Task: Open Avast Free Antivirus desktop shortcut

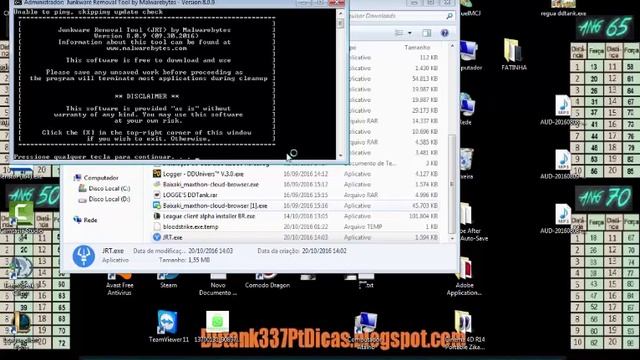Action: click(120, 284)
